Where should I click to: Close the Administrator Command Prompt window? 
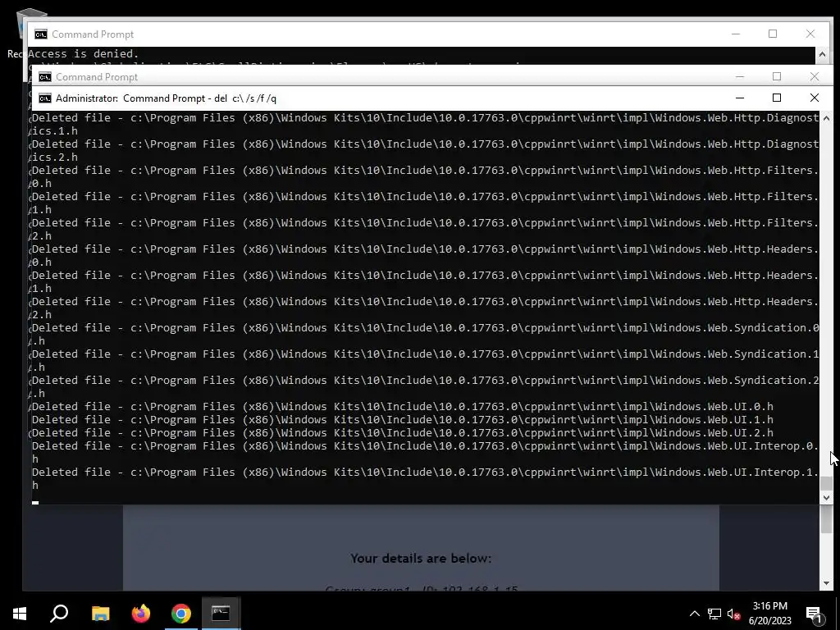[815, 98]
